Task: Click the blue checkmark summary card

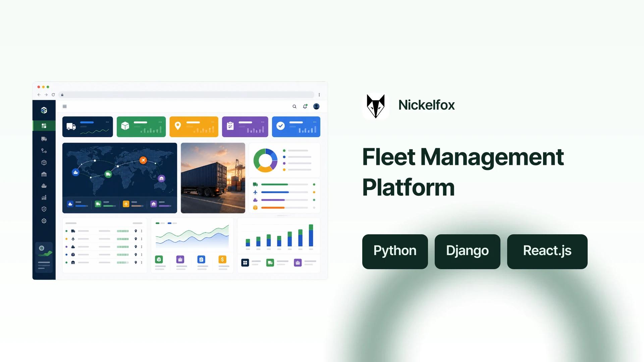Action: point(296,127)
